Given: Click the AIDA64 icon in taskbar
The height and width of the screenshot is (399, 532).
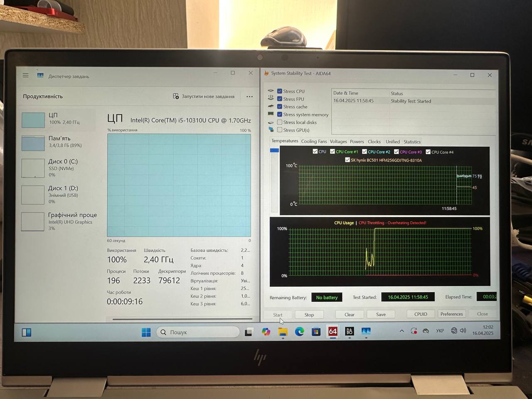Looking at the screenshot, I should click(x=332, y=331).
